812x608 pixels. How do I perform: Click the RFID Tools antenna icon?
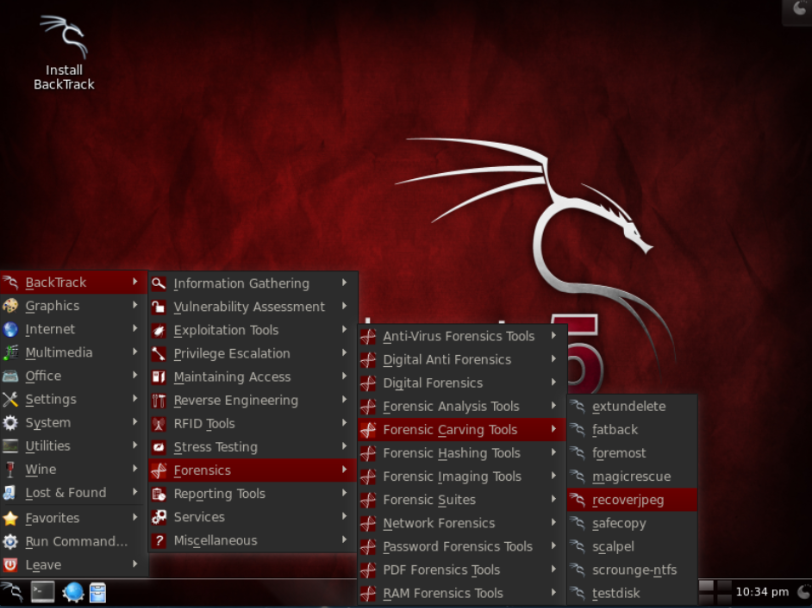click(159, 424)
